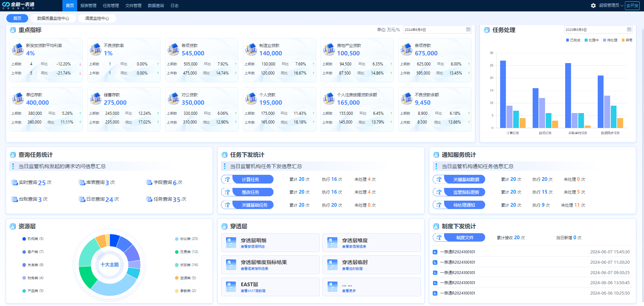Click the bank icon on the 不良贷款率 card
Viewport: 644px width, 306px height.
point(95,49)
